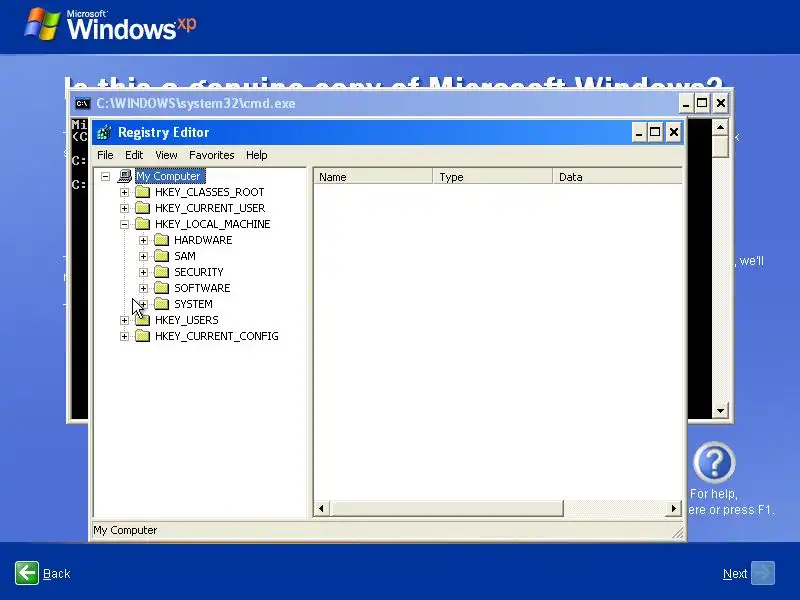Click the HKEY_USERS folder icon

pos(142,320)
